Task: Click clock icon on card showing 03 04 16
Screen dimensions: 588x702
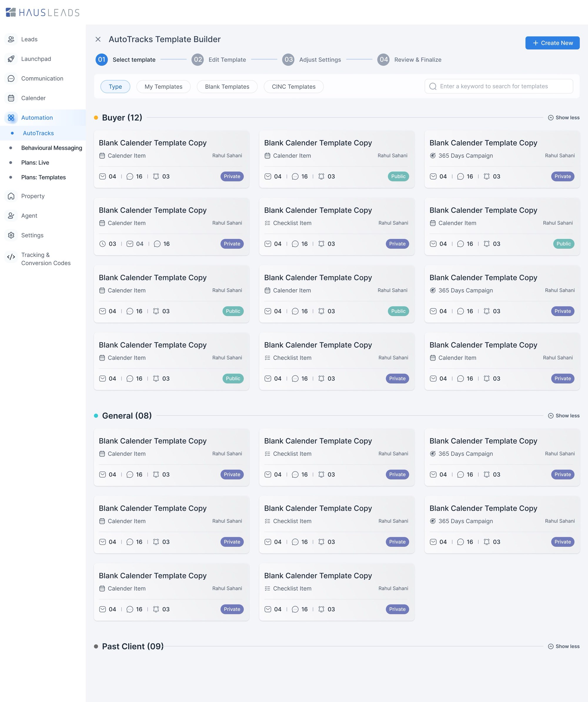Action: 102,244
